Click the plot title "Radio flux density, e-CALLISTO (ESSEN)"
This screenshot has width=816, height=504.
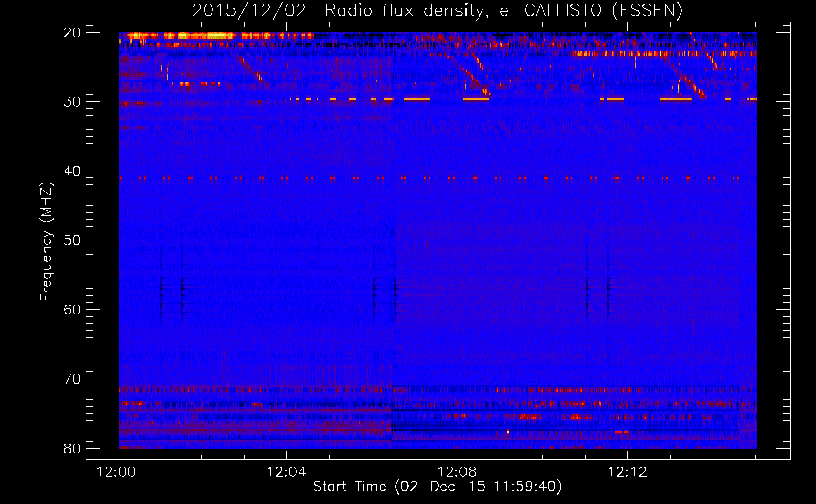503,11
